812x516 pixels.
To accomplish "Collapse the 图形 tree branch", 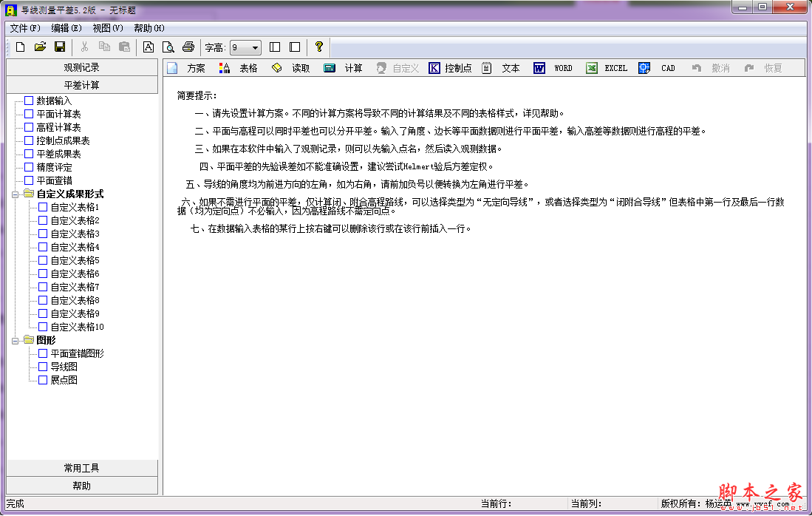I will point(16,340).
